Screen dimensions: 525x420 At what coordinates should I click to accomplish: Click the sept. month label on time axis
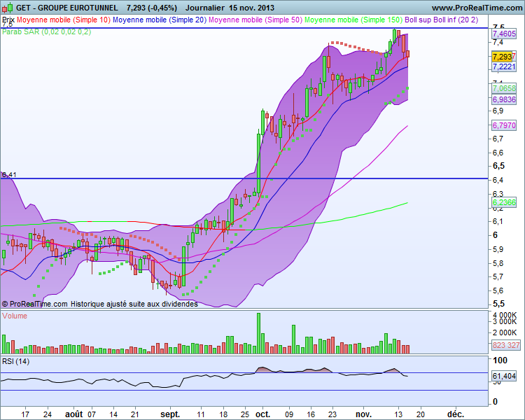click(x=170, y=414)
